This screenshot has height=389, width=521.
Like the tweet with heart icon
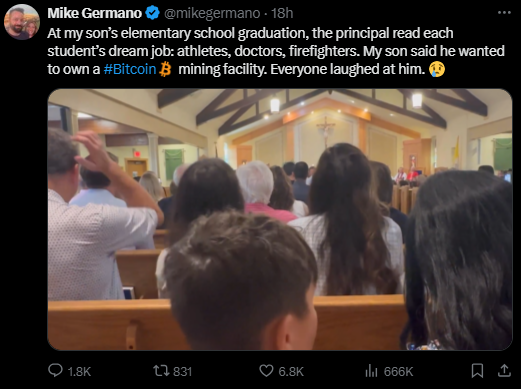[x=266, y=371]
